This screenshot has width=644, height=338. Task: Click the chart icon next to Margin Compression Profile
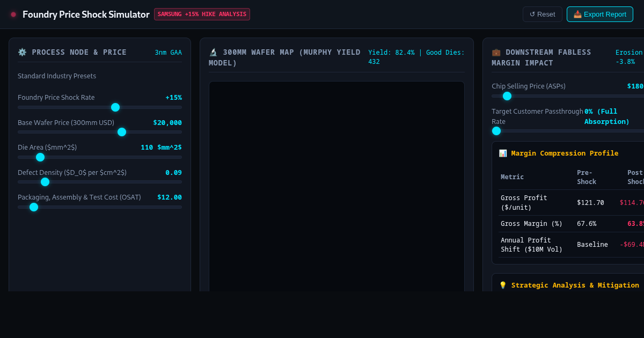tap(503, 153)
